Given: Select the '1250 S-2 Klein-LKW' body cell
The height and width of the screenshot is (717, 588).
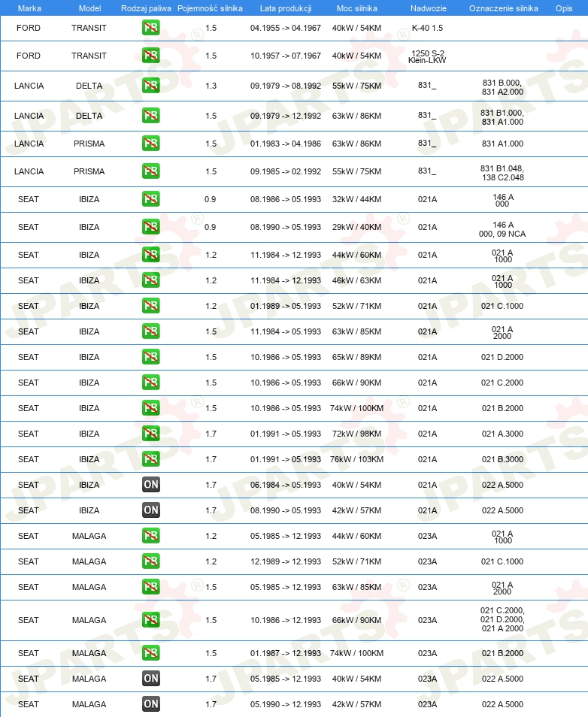Looking at the screenshot, I should (427, 56).
